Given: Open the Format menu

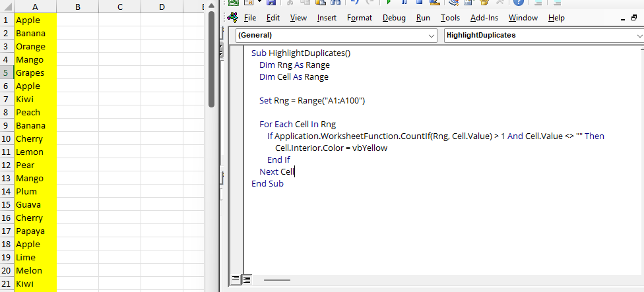Looking at the screenshot, I should click(360, 18).
